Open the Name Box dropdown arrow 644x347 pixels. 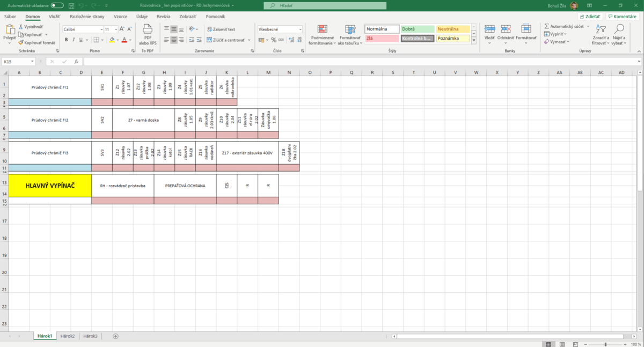[x=32, y=62]
